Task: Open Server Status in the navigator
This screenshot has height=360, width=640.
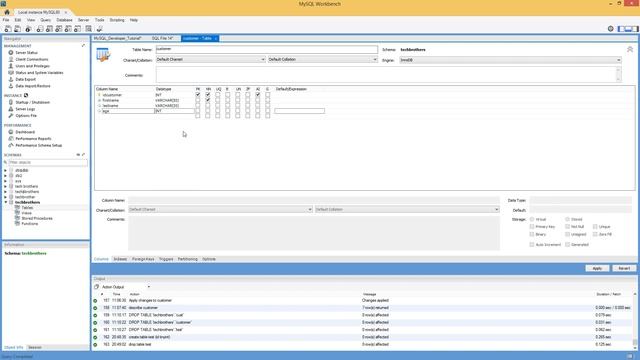Action: tap(27, 53)
